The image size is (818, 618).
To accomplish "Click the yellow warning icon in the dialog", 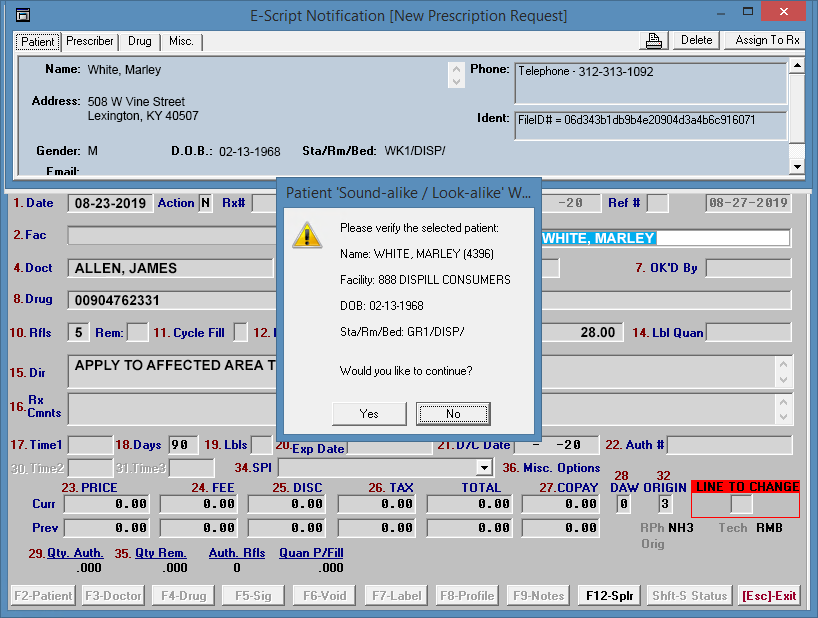I will [x=307, y=236].
